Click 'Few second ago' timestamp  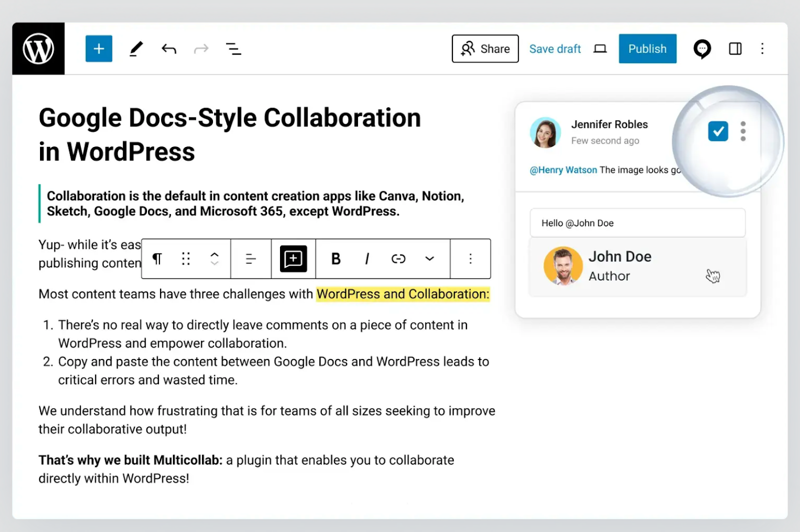(x=605, y=141)
